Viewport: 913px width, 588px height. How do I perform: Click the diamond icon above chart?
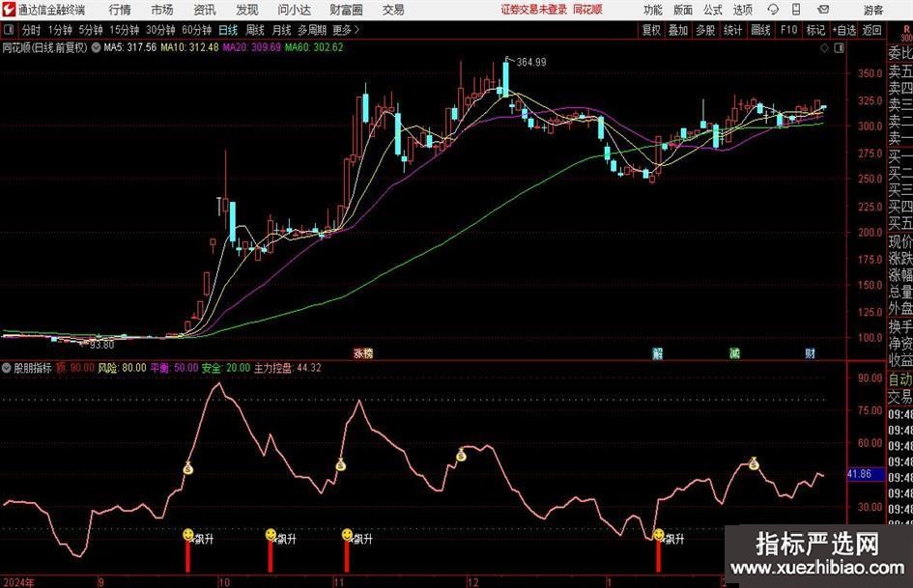click(x=824, y=48)
